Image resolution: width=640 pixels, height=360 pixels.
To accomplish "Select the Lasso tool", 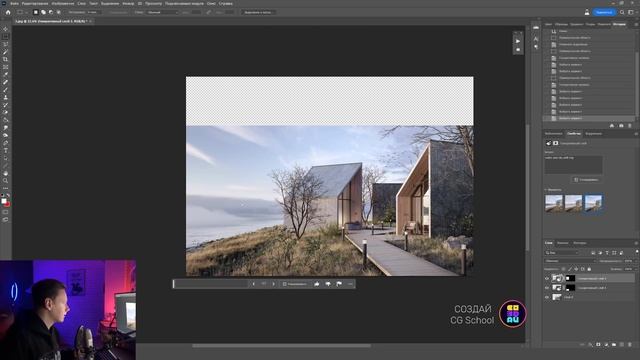I will [5, 44].
